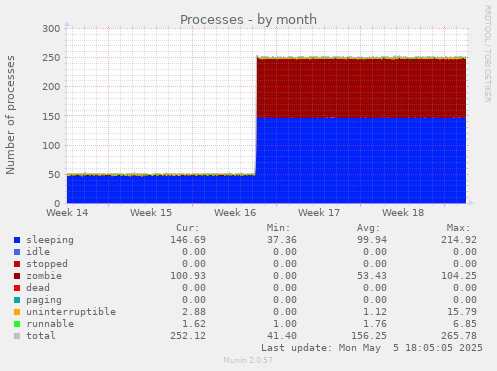This screenshot has height=371, width=497.
Task: Click runnable current value 1.62
Action: coord(194,324)
